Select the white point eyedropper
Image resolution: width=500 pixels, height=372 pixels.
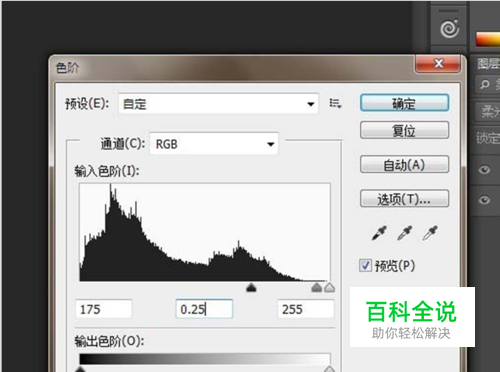pos(430,233)
